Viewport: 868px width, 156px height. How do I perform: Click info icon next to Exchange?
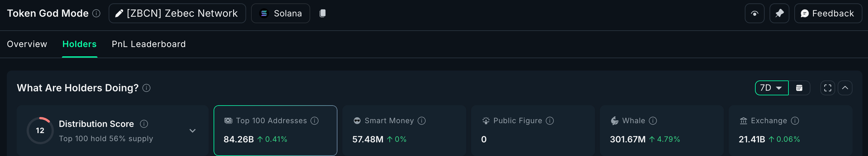click(x=795, y=121)
